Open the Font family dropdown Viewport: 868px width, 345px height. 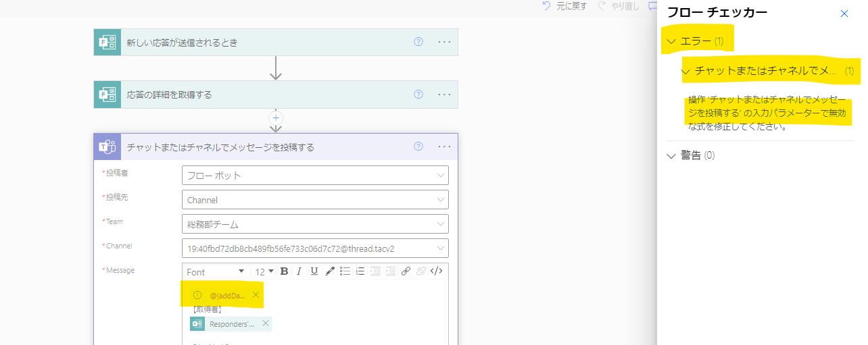[x=216, y=271]
